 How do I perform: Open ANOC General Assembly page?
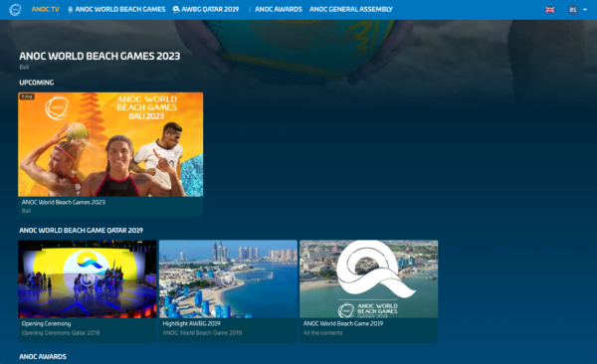351,9
